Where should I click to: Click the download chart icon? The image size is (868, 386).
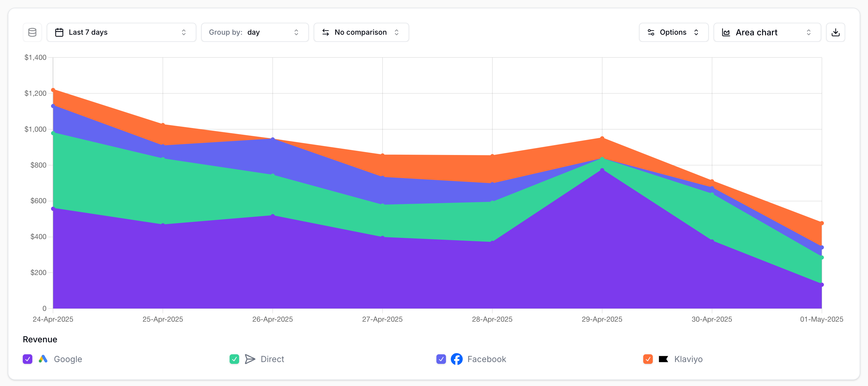coord(835,32)
